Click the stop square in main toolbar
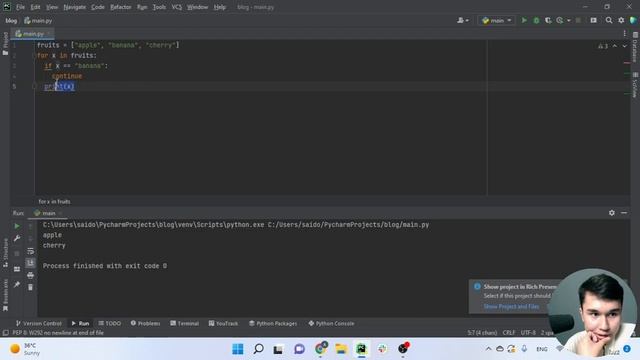 (578, 20)
